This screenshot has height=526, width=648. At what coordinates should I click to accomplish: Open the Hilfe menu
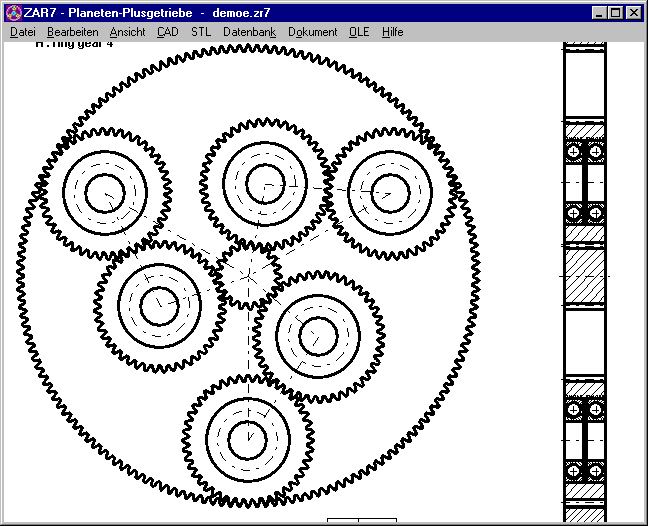pyautogui.click(x=392, y=32)
